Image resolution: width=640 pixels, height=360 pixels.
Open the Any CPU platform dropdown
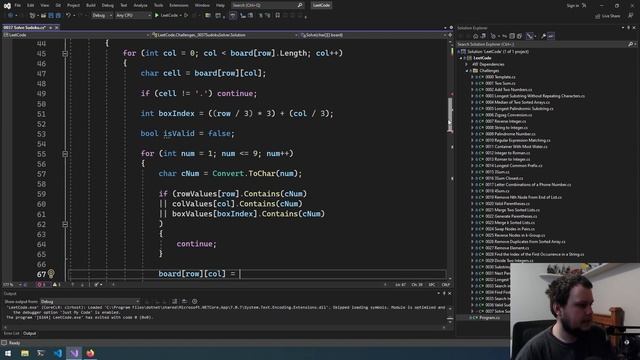[133, 15]
